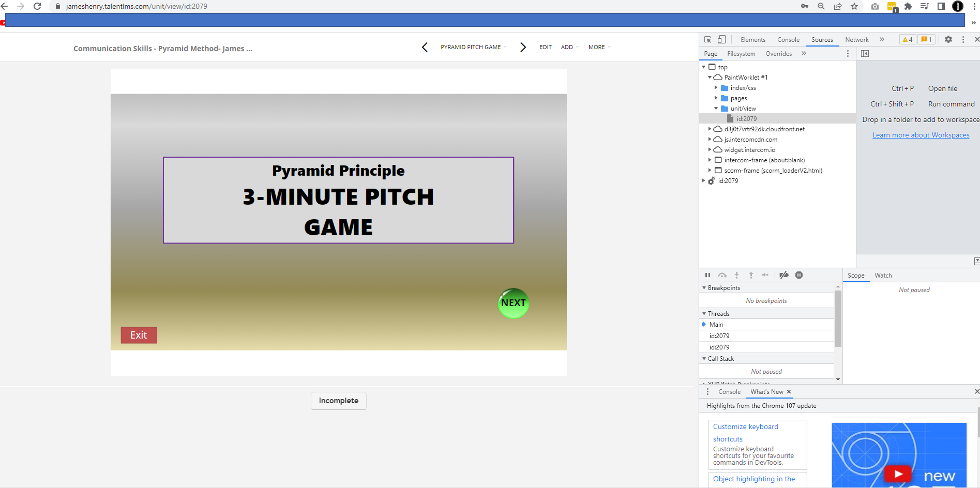Screen dimensions: 980x488
Task: Switch to the Network tab
Action: (856, 40)
